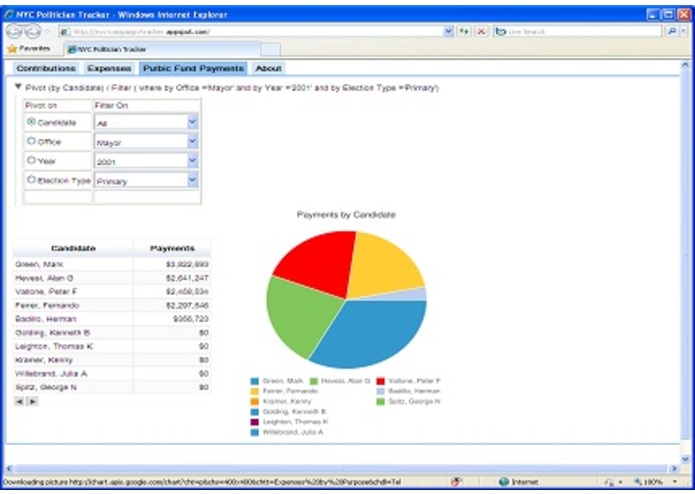Click the Badillo, Herman table row
The height and width of the screenshot is (494, 695).
(x=112, y=319)
